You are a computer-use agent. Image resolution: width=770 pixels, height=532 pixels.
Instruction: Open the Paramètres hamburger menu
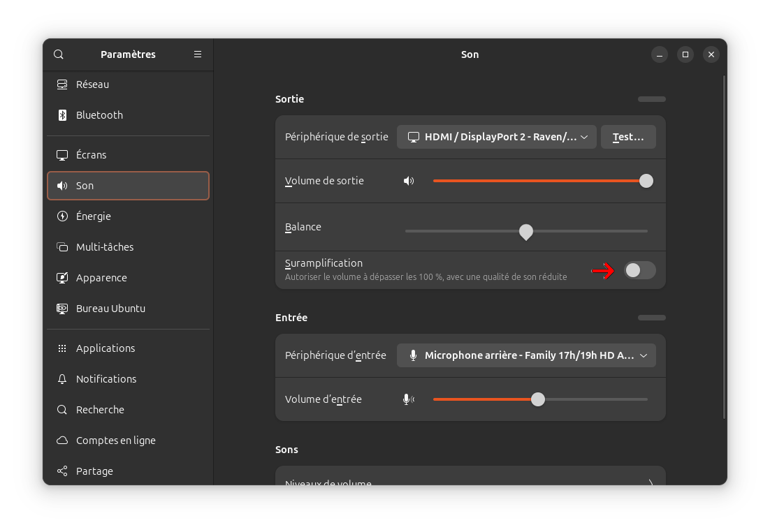(x=198, y=54)
